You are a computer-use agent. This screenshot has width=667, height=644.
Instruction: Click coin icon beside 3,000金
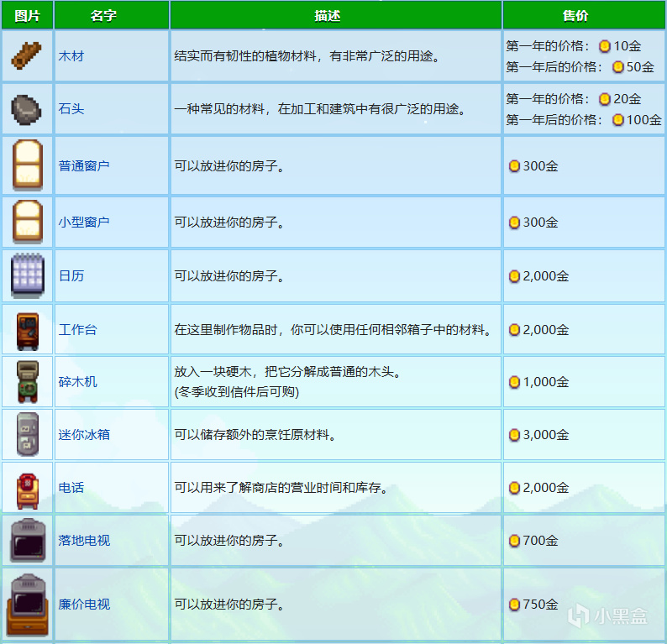514,435
